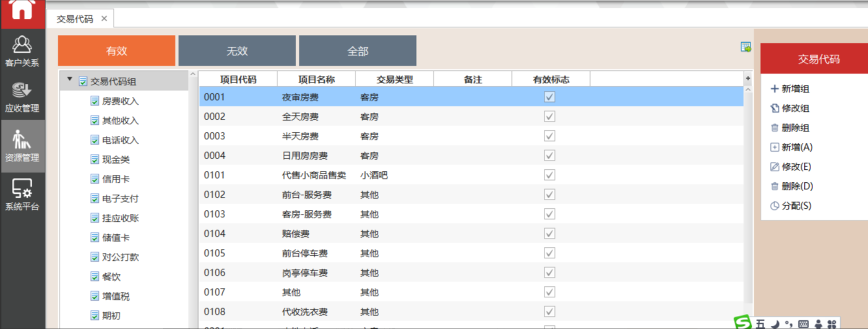Click 分配(S) clock icon option
Screen dimensions: 868x329
coord(791,206)
